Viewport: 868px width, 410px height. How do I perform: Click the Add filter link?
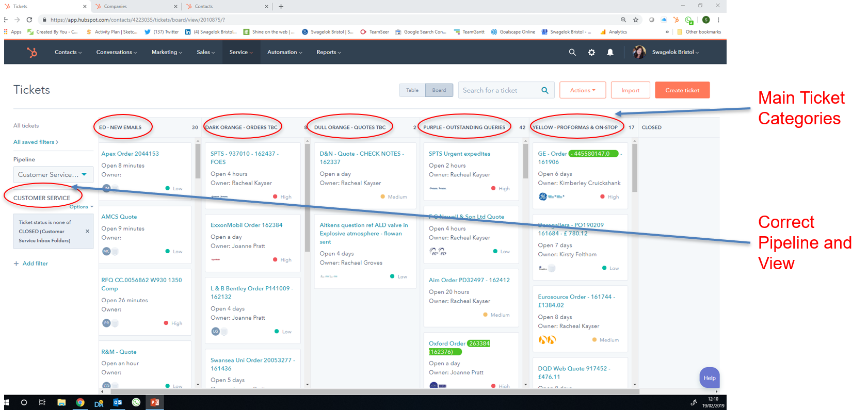click(x=35, y=264)
